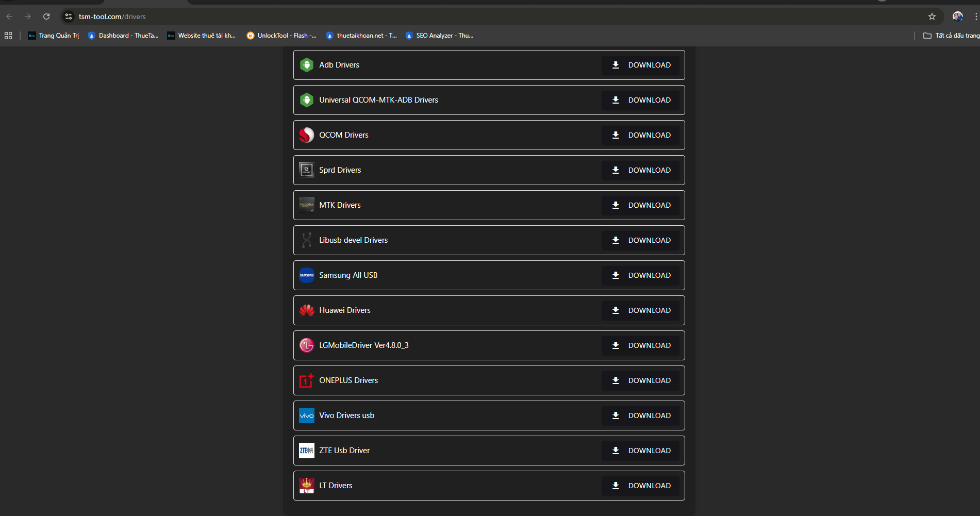Image resolution: width=980 pixels, height=516 pixels.
Task: Download LGMobileDriver Ver4.8.0_3
Action: point(641,345)
